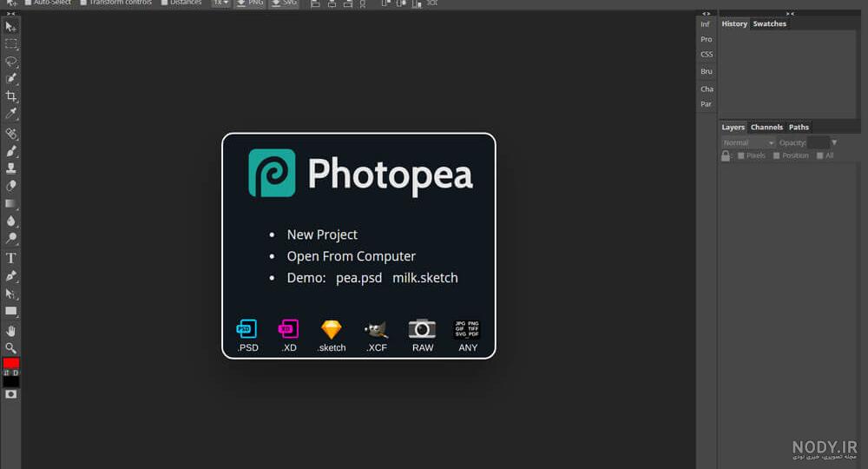Toggle Quick Mask mode icon
The height and width of the screenshot is (469, 868).
pyautogui.click(x=10, y=394)
